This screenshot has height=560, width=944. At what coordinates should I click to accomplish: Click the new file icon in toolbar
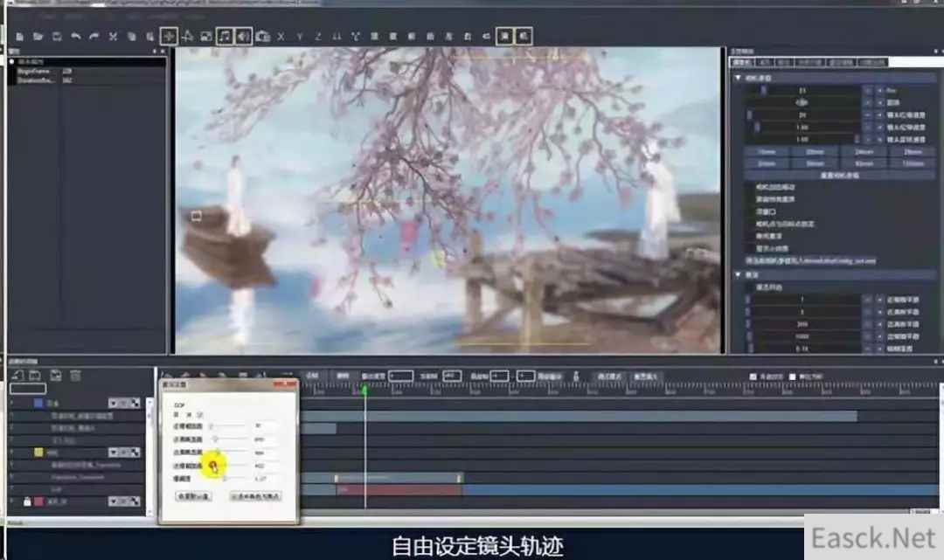tap(19, 37)
